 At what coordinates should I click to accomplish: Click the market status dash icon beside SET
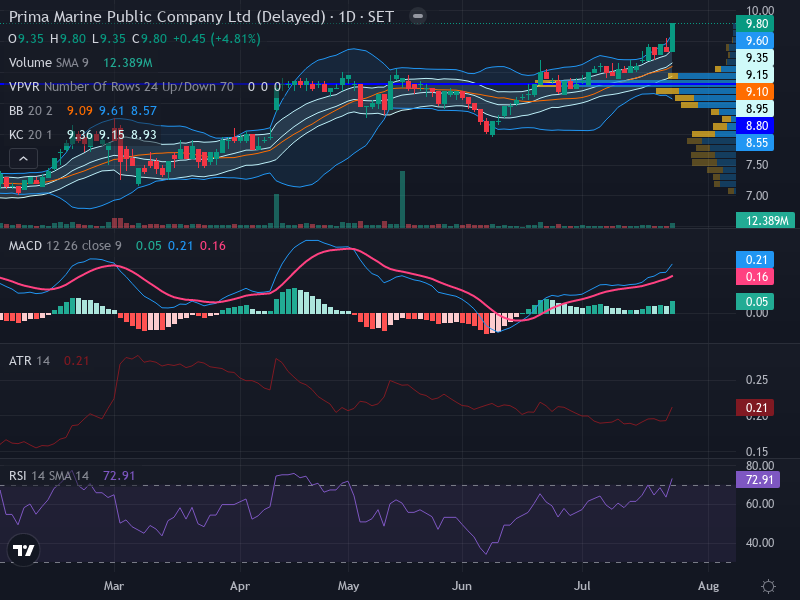tap(417, 16)
